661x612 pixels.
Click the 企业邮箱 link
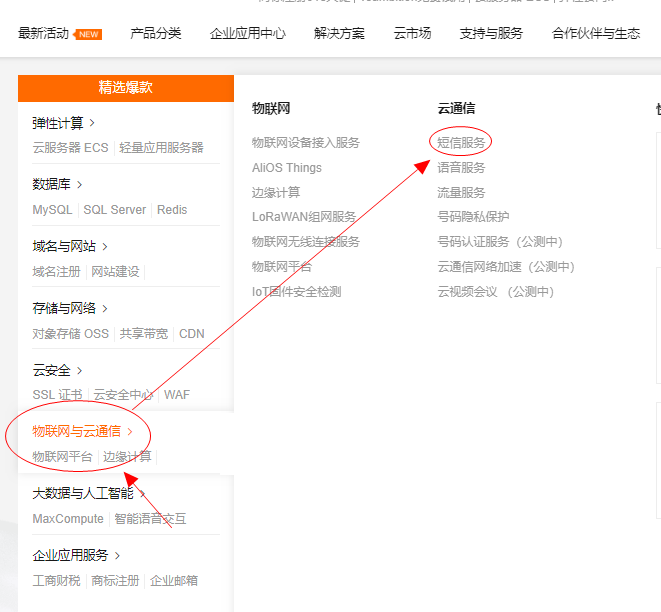[174, 581]
